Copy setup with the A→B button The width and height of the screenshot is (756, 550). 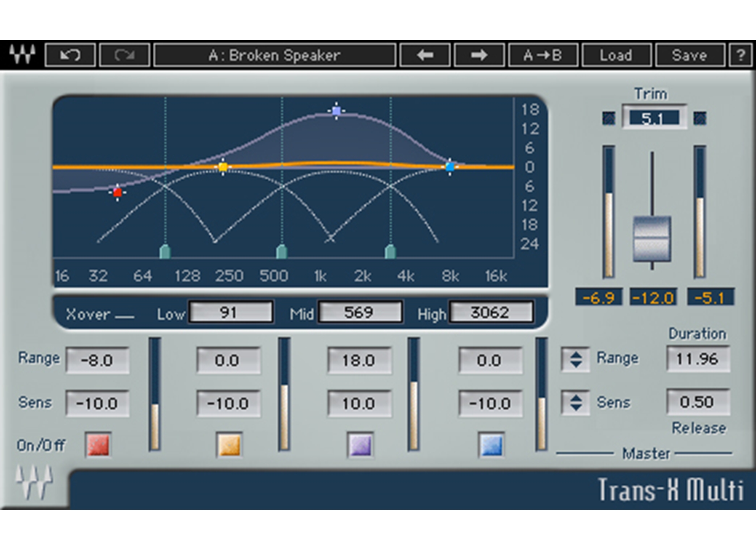pyautogui.click(x=543, y=55)
